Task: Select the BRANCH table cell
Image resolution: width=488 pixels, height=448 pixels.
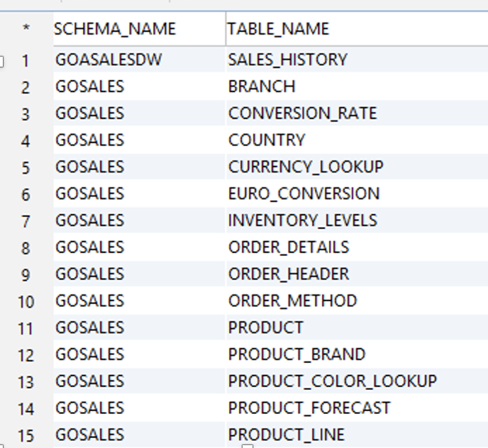Action: pos(357,86)
